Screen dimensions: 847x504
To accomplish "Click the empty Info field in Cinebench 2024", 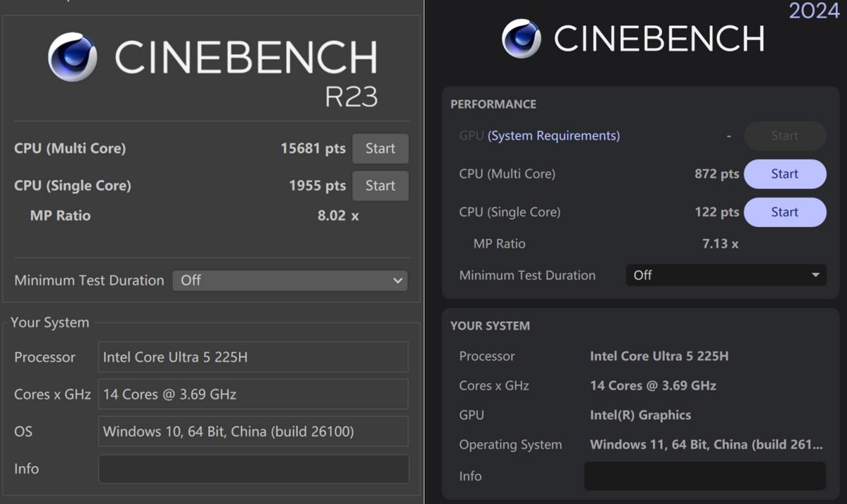I will tap(704, 476).
